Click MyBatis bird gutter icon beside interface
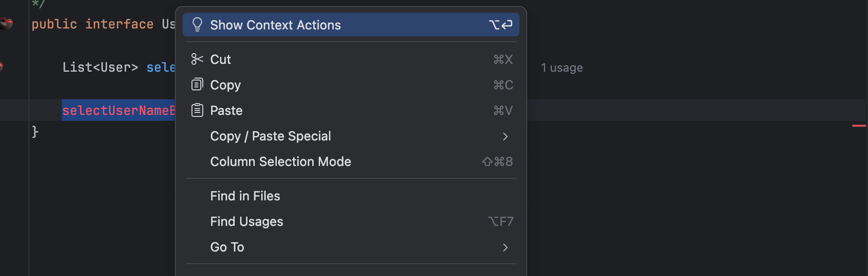Viewport: 868px width, 276px height. [6, 23]
